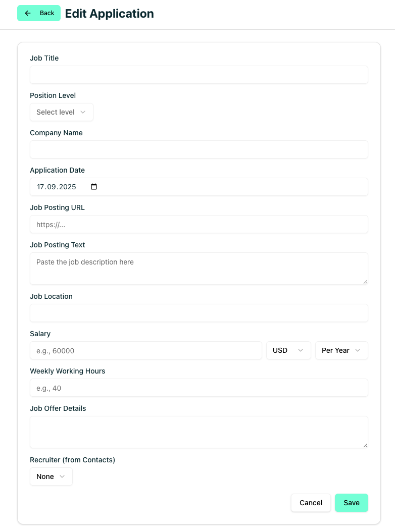Click the chevron in Select level dropdown
The height and width of the screenshot is (532, 395).
(83, 112)
